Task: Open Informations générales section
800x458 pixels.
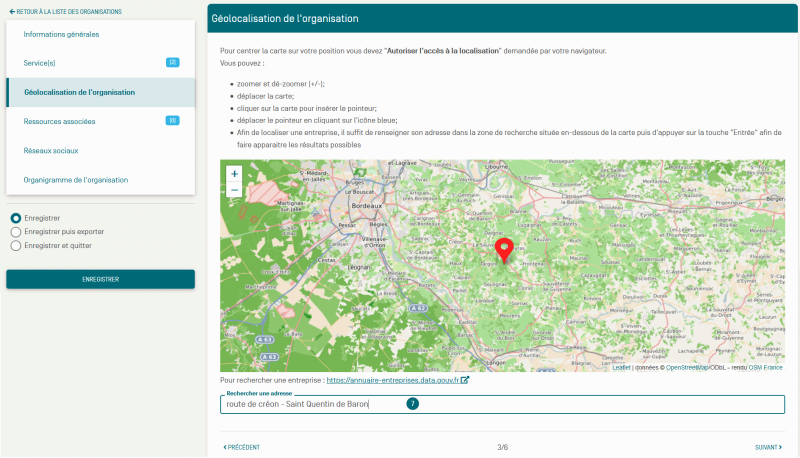Action: tap(61, 34)
